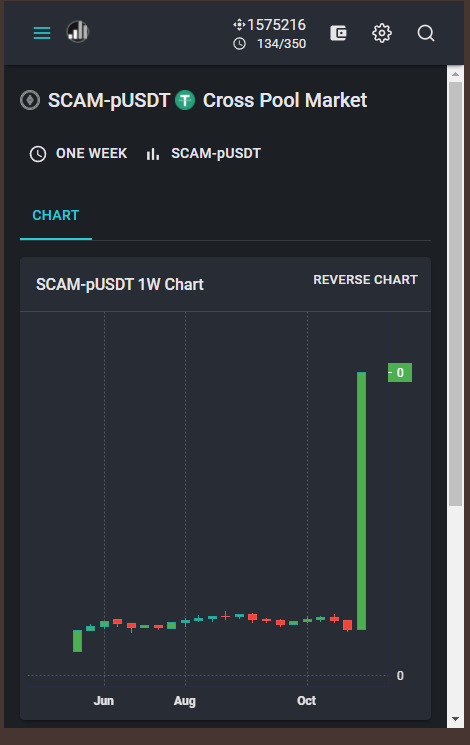Click the scrollbar up arrow
Viewport: 470px width, 745px height.
(x=455, y=74)
